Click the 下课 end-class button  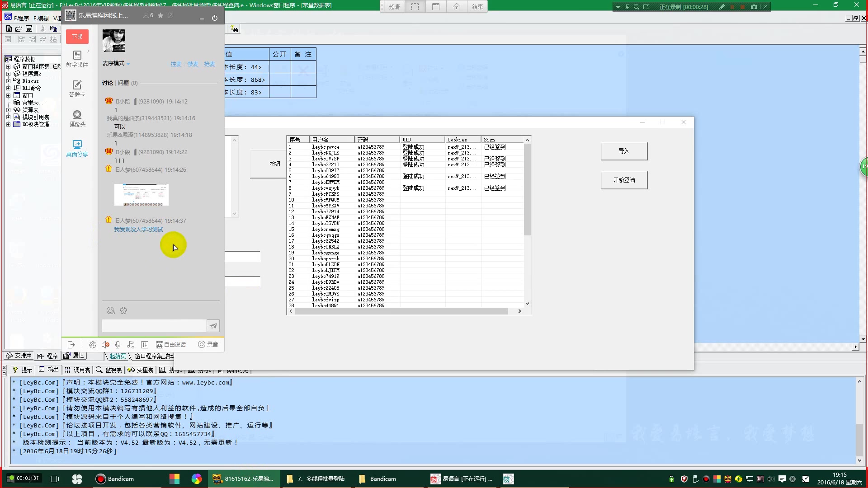coord(77,37)
